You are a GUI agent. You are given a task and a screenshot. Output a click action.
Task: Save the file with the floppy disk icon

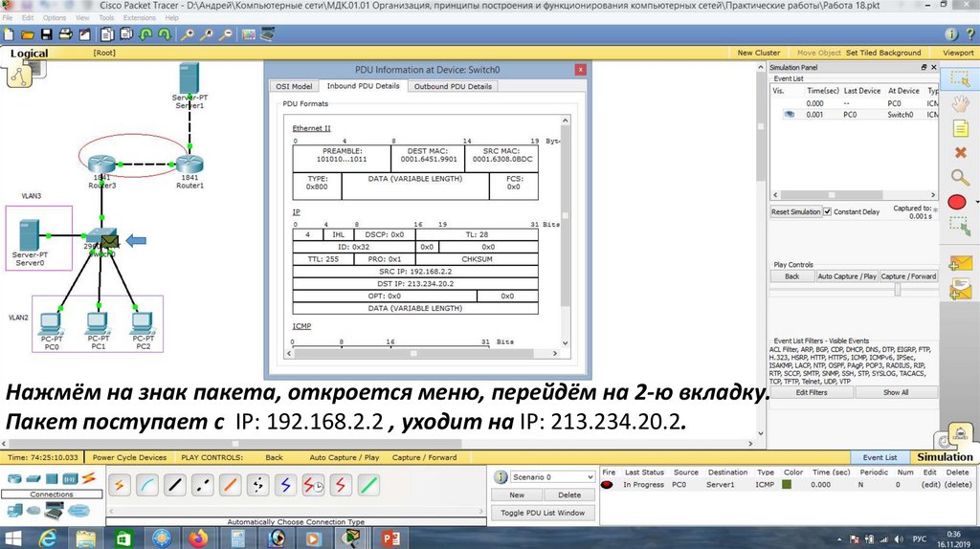click(46, 34)
